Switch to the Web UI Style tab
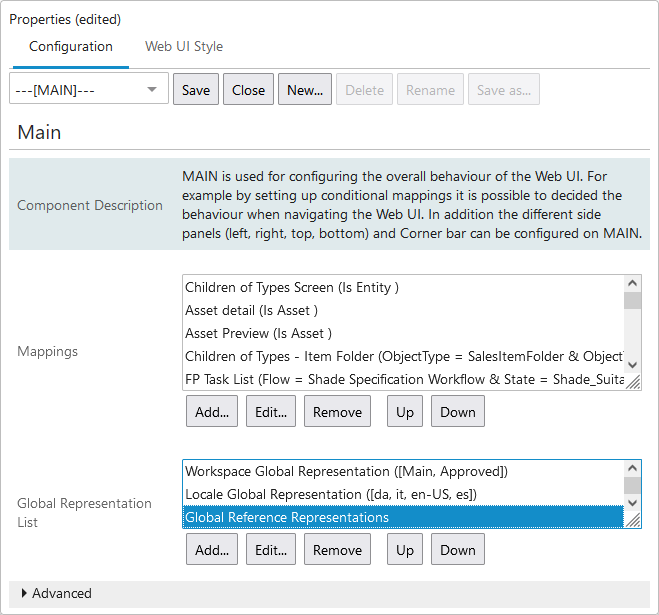 pos(184,46)
